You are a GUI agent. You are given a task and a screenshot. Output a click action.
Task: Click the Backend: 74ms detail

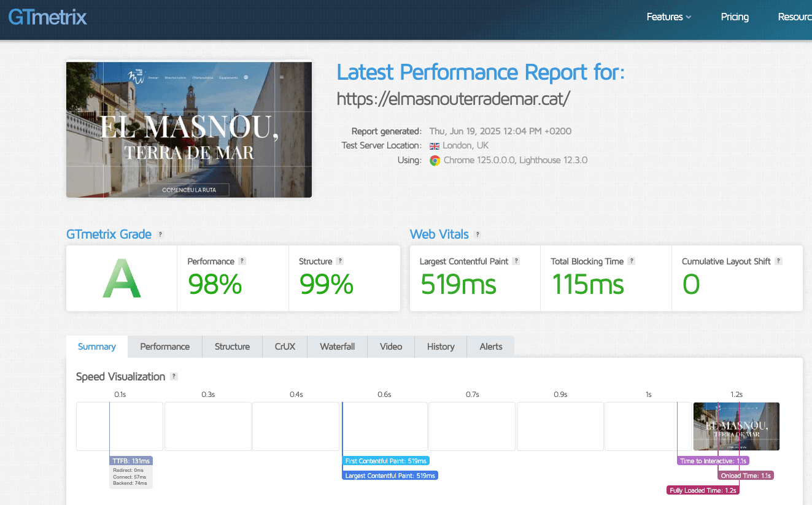pos(130,484)
